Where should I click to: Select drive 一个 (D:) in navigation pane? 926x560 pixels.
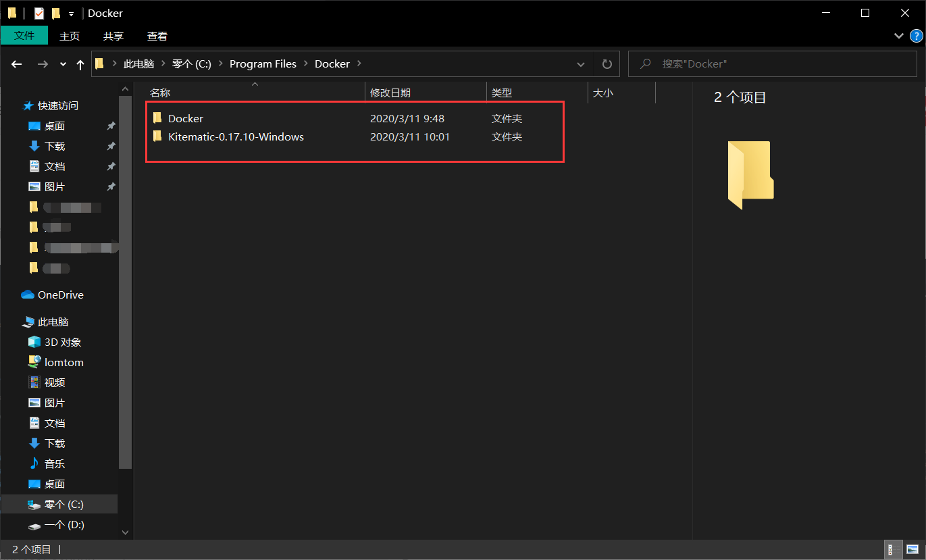(64, 525)
